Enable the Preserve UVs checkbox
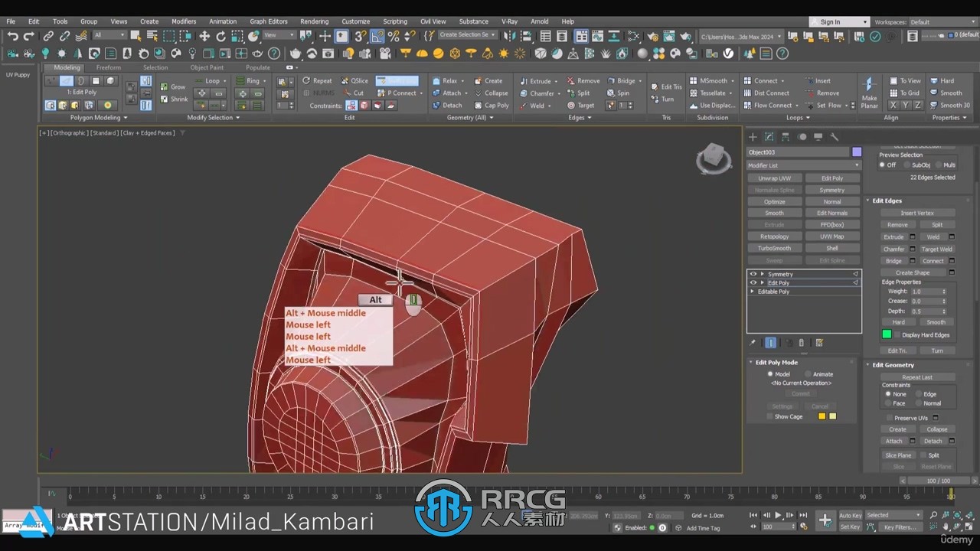The width and height of the screenshot is (980, 551). click(x=890, y=418)
